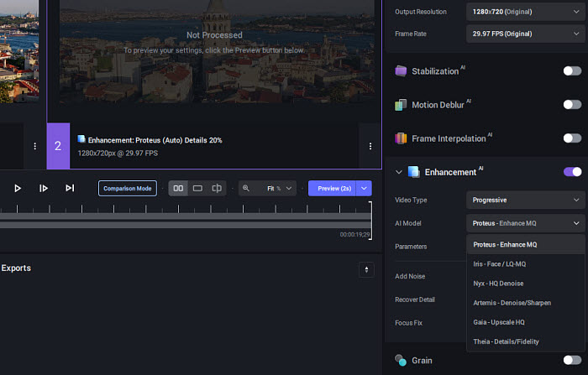Click the zoom magnifier icon
The image size is (588, 375).
tap(246, 189)
